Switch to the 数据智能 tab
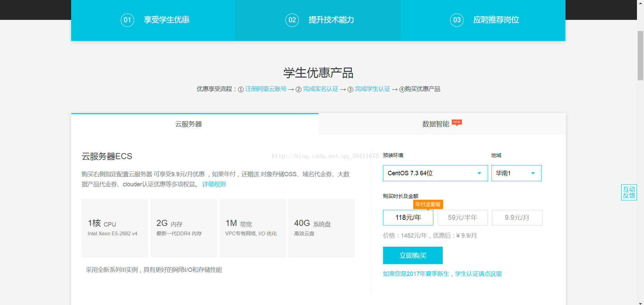This screenshot has height=305, width=644. click(x=442, y=124)
